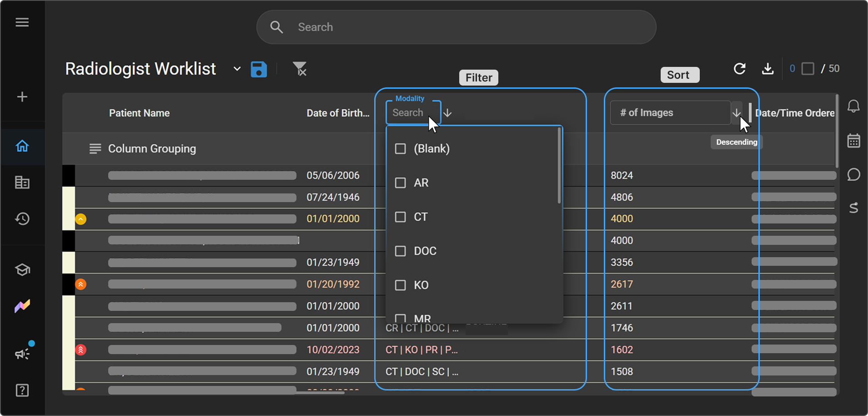Refresh the worklist
This screenshot has height=416, width=868.
[740, 69]
